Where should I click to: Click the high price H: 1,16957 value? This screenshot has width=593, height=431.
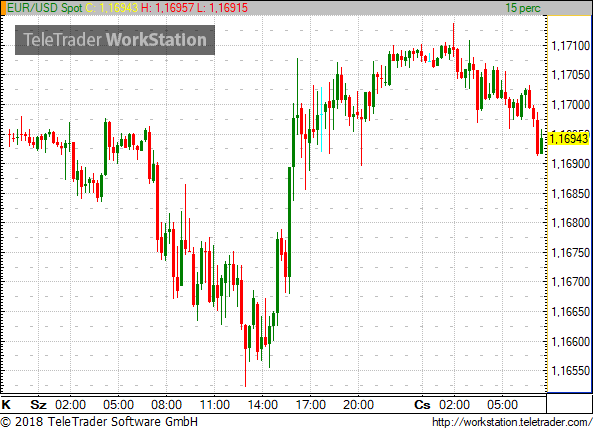(168, 8)
